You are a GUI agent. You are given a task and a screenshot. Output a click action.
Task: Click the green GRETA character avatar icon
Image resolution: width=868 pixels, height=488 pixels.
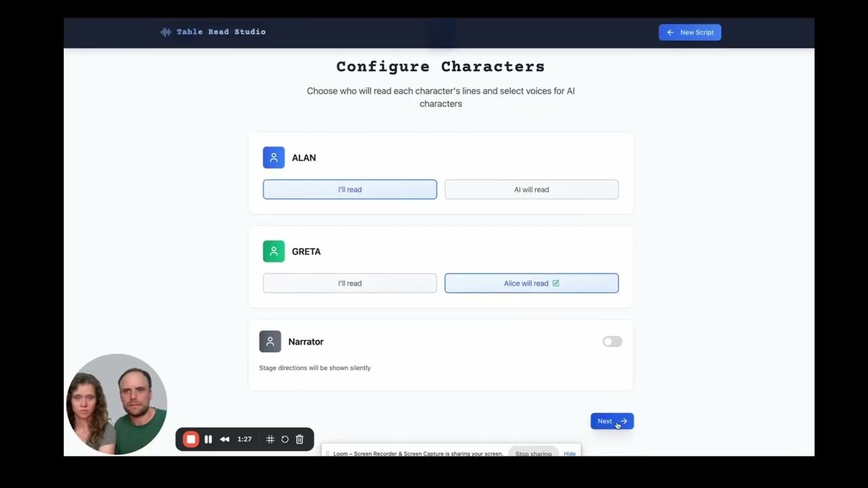273,251
